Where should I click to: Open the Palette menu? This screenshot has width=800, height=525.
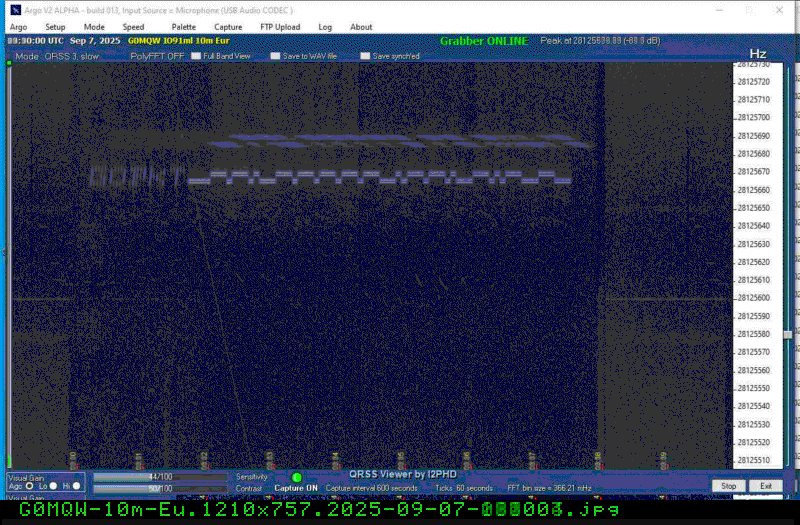click(184, 27)
